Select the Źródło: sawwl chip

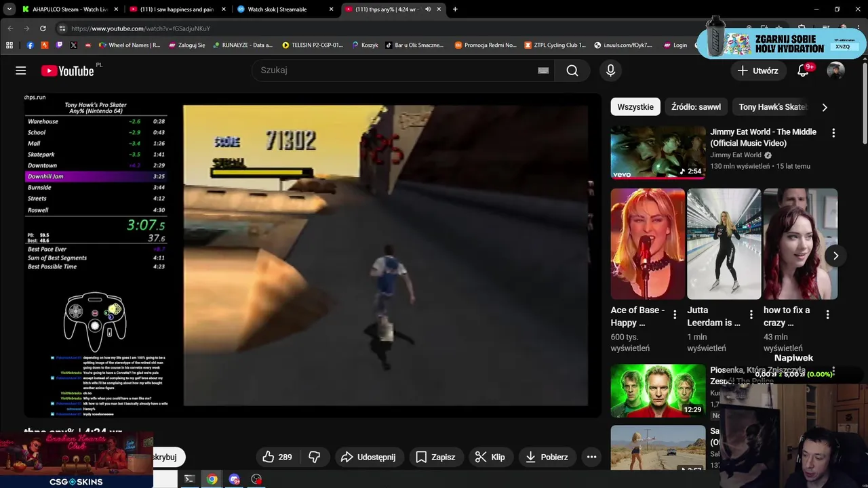[x=696, y=107]
